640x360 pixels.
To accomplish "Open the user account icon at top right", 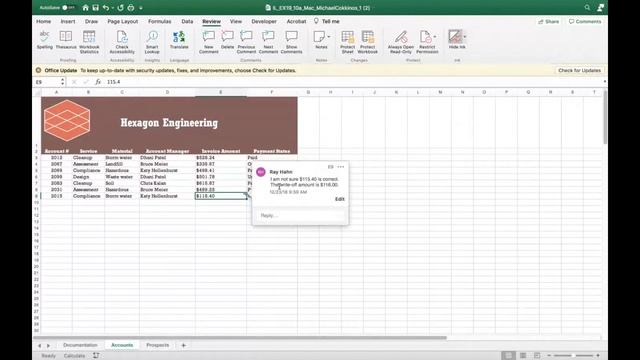I will pos(600,8).
